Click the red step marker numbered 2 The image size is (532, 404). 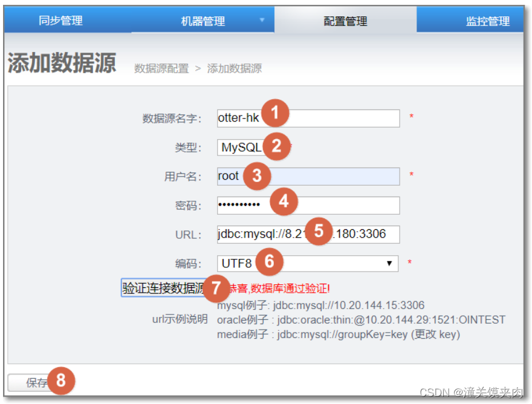[x=276, y=146]
